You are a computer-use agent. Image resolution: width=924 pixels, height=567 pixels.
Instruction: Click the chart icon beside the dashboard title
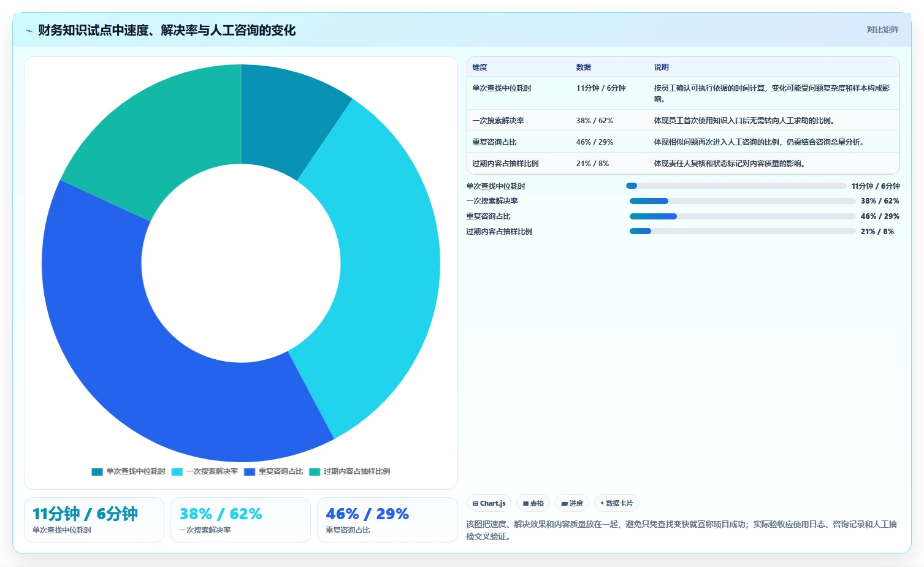click(29, 31)
